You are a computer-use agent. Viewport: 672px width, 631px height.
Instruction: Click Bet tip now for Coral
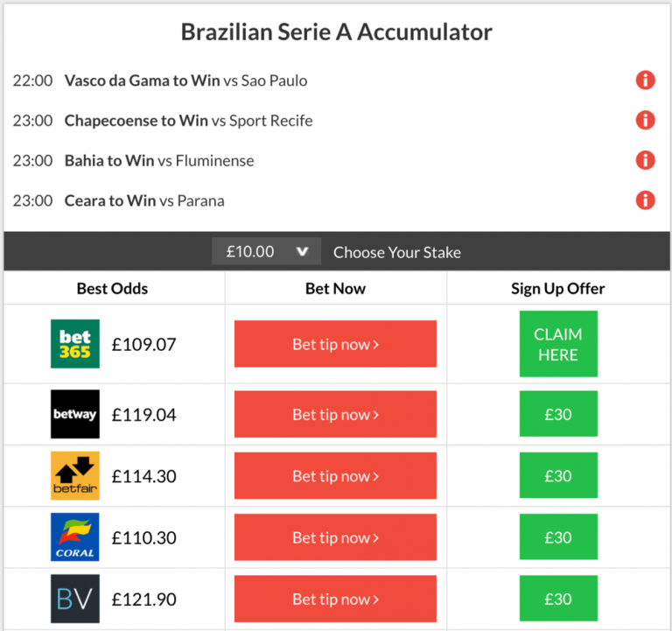335,537
